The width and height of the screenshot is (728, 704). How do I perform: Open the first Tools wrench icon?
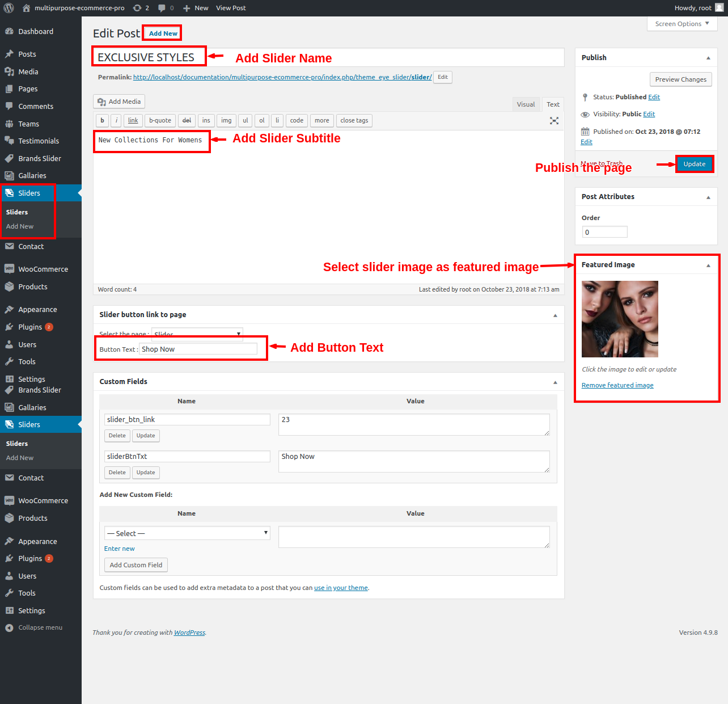coord(9,361)
